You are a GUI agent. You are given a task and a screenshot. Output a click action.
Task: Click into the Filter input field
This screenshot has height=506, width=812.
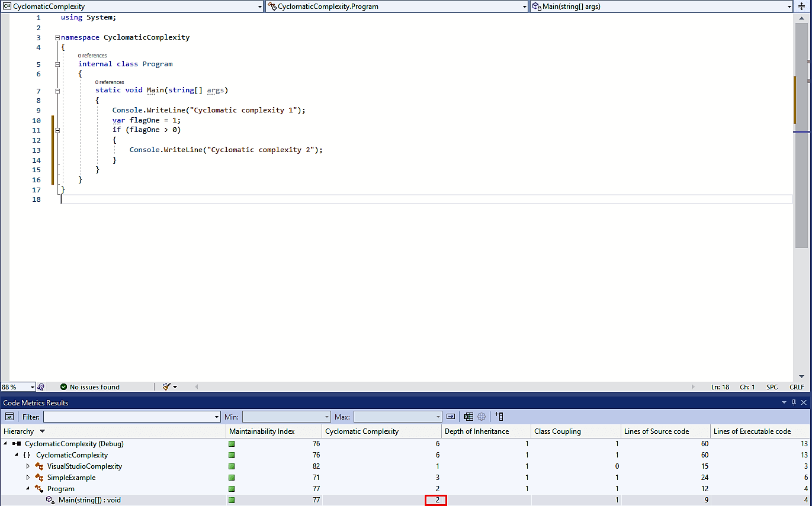pyautogui.click(x=127, y=417)
